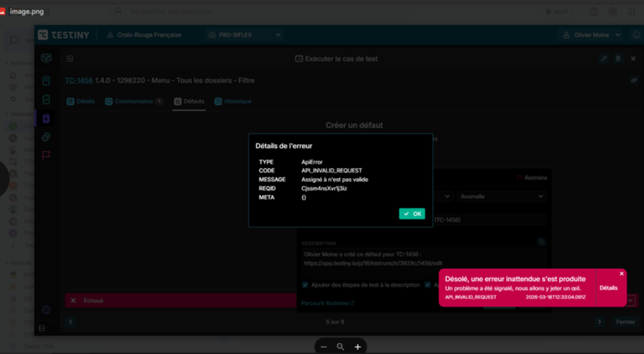Click the edit pencil icon for the test case
The height and width of the screenshot is (354, 644).
tap(603, 59)
